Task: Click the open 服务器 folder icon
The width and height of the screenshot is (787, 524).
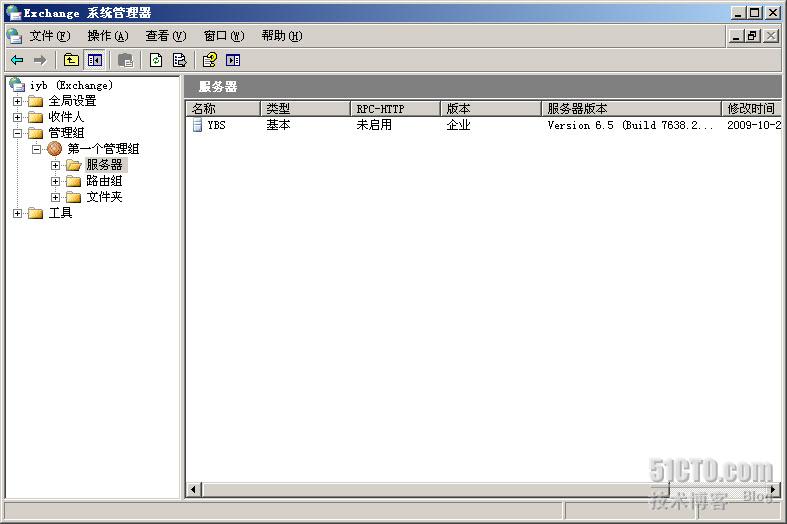Action: (73, 165)
